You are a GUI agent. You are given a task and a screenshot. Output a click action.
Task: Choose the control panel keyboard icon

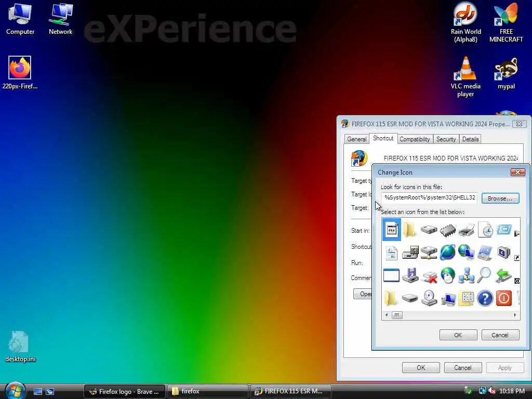tap(485, 253)
